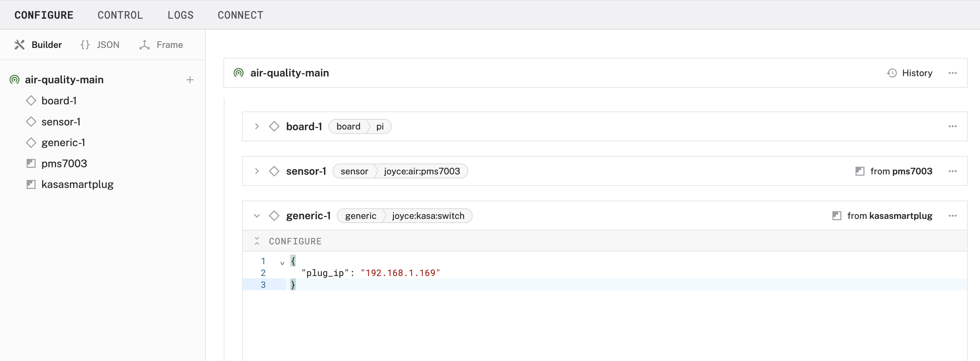This screenshot has height=361, width=980.
Task: Click the machine icon in the air-quality-main card header
Action: [x=238, y=73]
